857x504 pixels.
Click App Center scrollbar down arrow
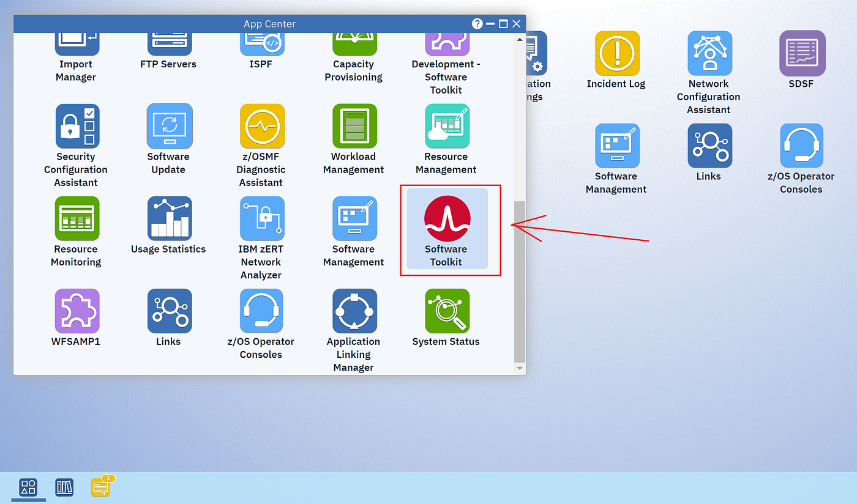tap(520, 369)
